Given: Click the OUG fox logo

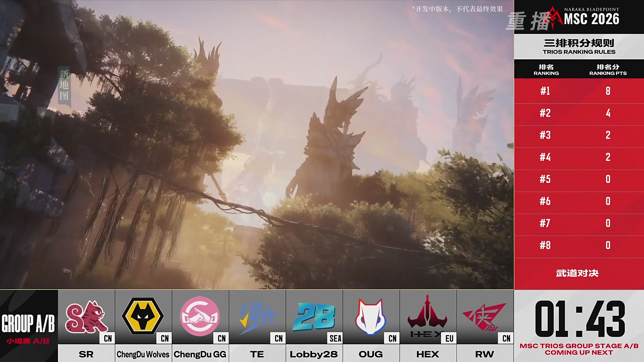Looking at the screenshot, I should pos(371,316).
